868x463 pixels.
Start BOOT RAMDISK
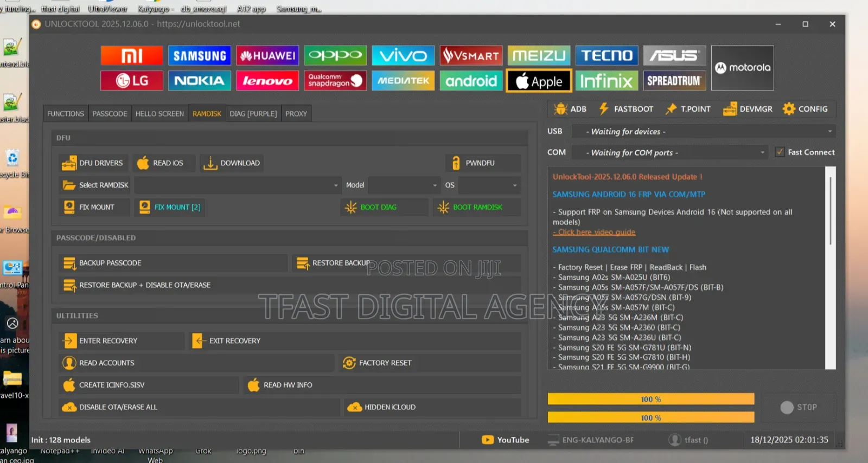[476, 207]
